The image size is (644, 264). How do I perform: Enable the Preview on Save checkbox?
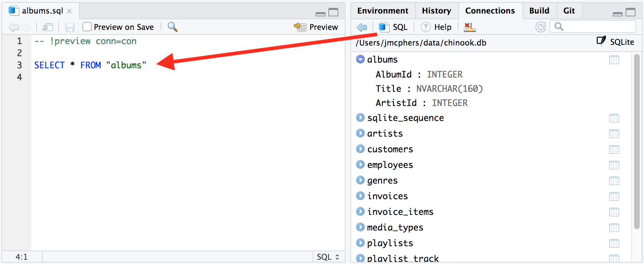(87, 27)
